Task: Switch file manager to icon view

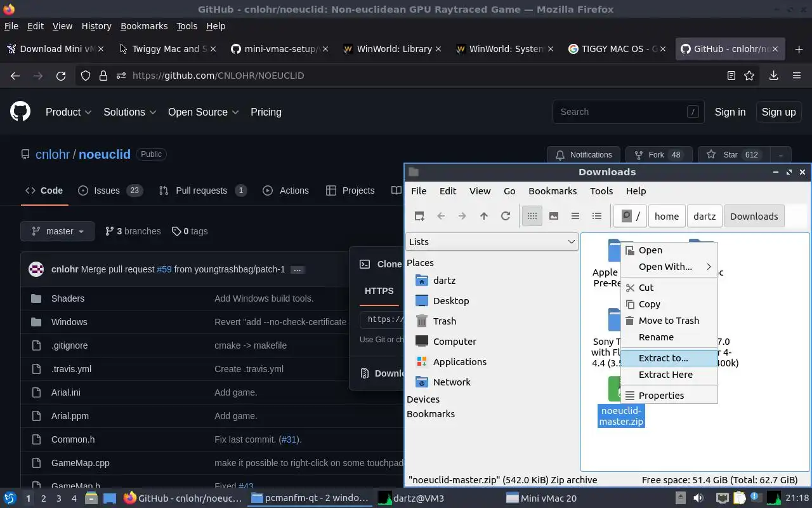Action: coord(532,216)
